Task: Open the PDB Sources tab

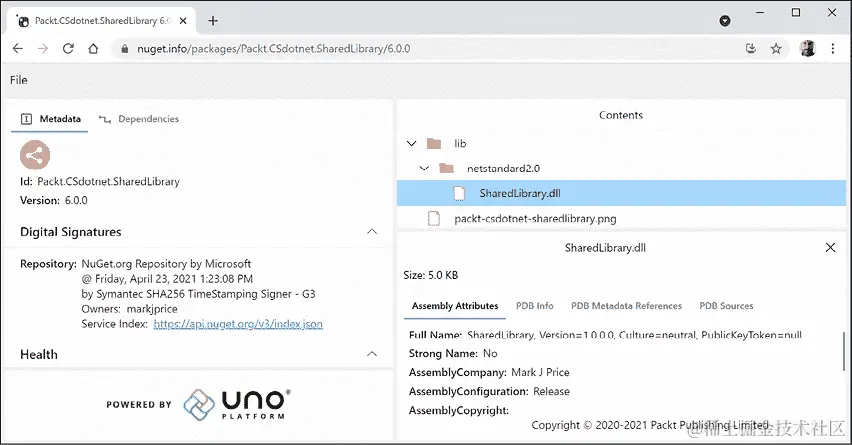Action: coord(726,306)
